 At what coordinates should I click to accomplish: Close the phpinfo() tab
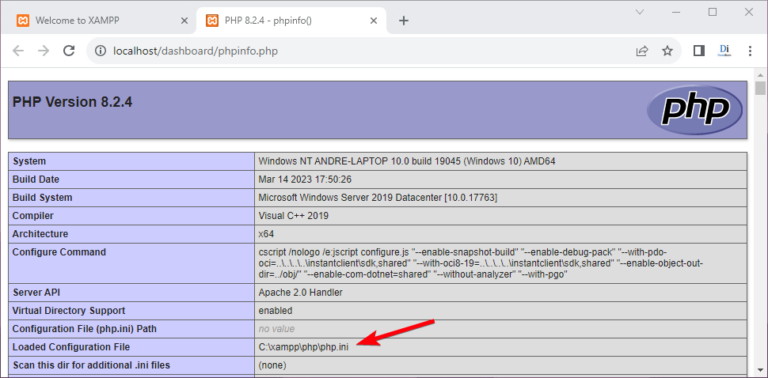373,21
